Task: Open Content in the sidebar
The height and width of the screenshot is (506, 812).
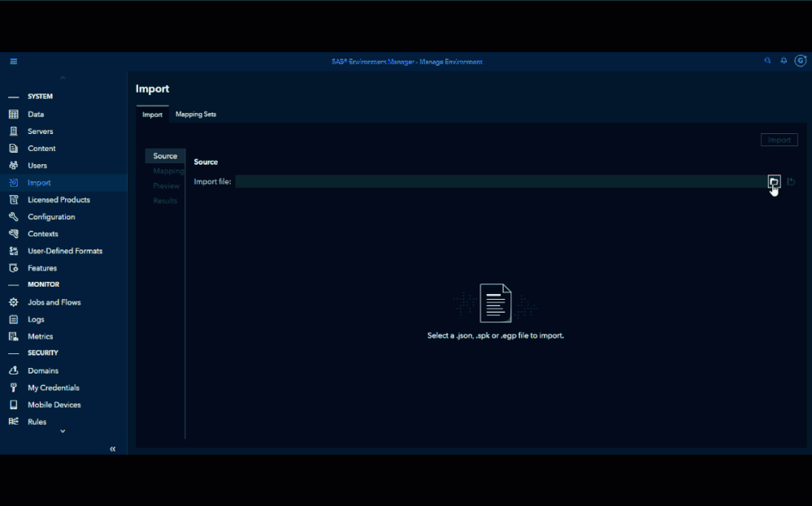Action: coord(41,149)
